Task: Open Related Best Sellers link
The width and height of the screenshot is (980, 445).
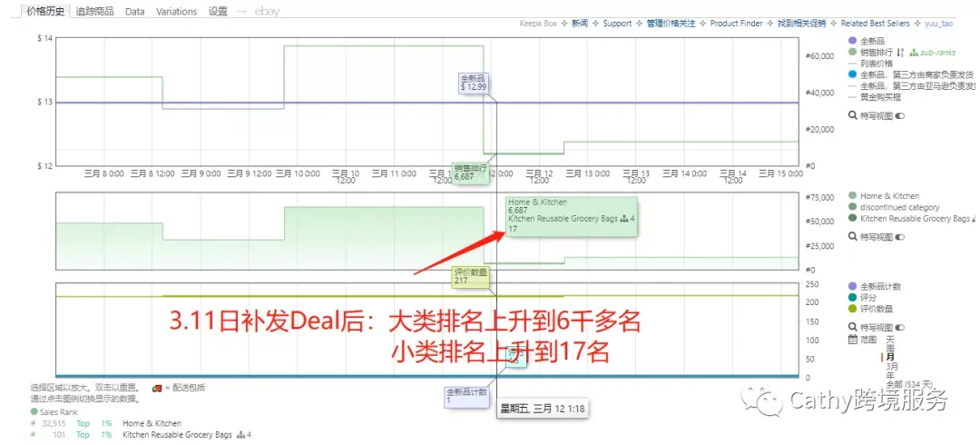Action: 874,23
